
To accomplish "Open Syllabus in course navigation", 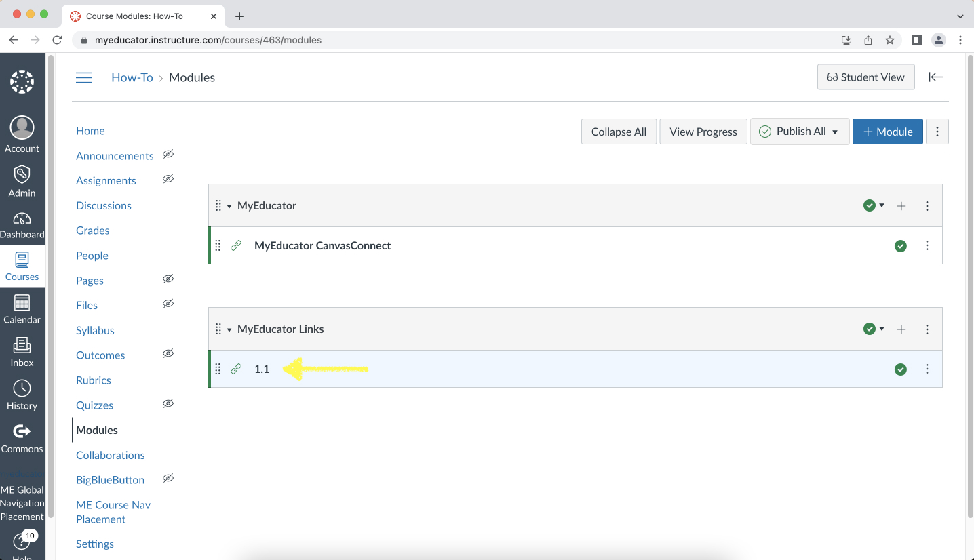I will tap(95, 330).
